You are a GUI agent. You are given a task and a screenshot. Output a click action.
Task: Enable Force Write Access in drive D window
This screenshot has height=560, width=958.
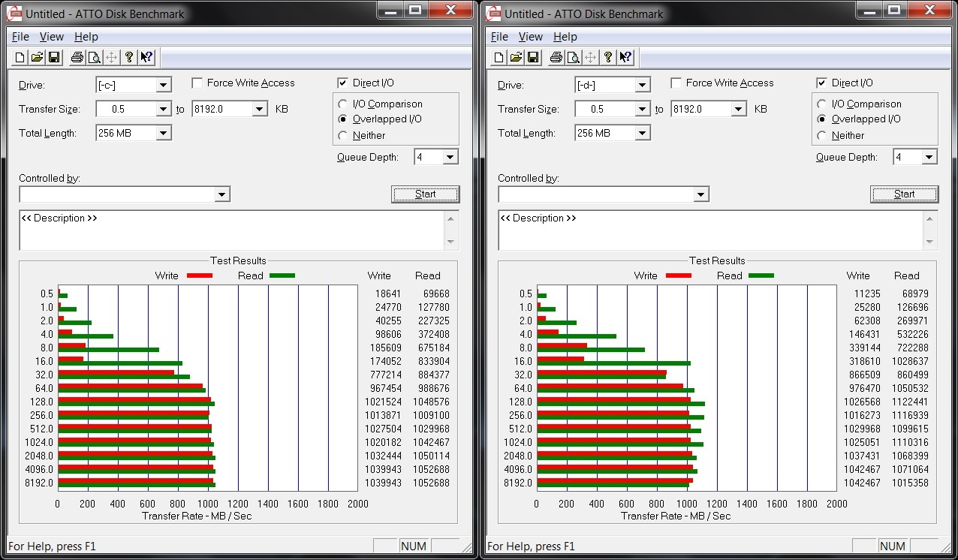click(676, 83)
